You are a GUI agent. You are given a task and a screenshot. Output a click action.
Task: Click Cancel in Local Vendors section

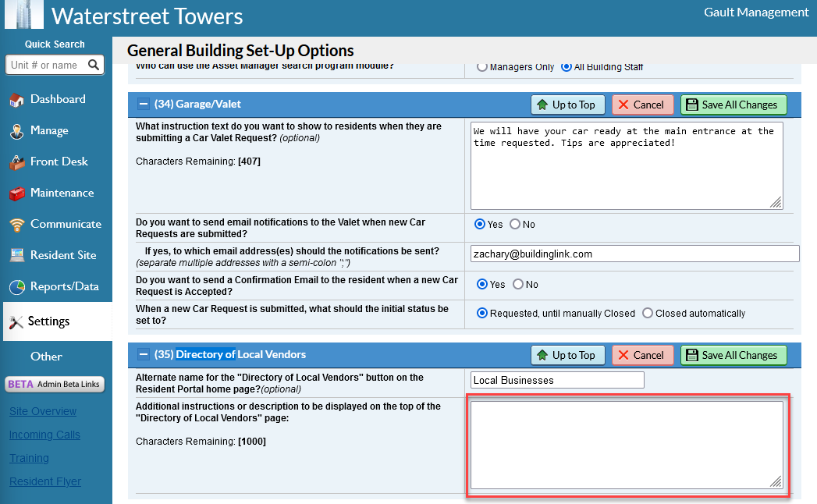pos(642,355)
